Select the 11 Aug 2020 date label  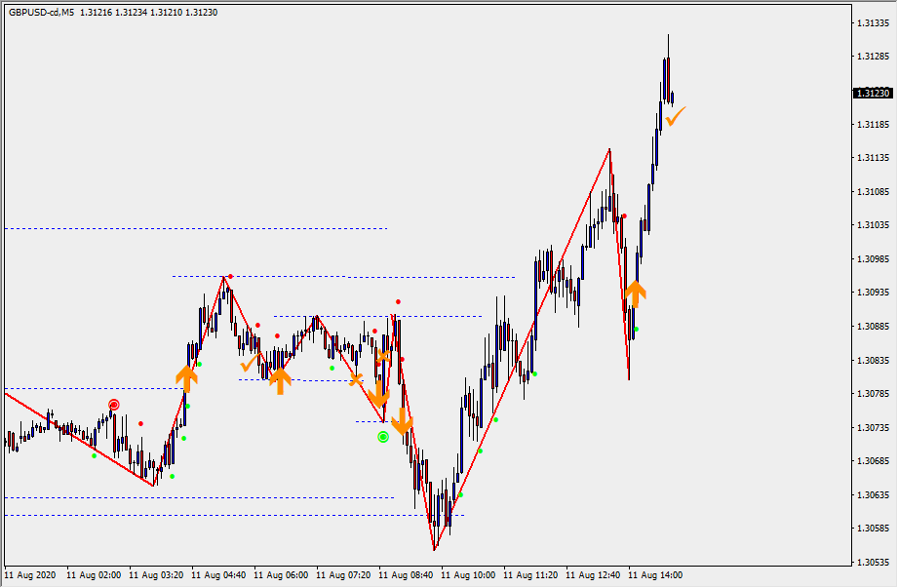[x=29, y=575]
